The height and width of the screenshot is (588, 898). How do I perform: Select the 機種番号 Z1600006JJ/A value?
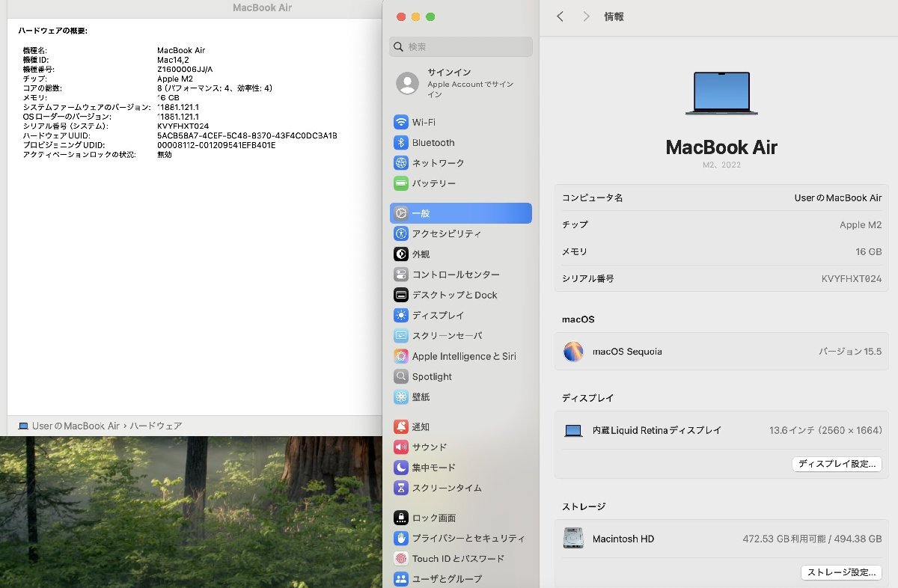click(185, 70)
